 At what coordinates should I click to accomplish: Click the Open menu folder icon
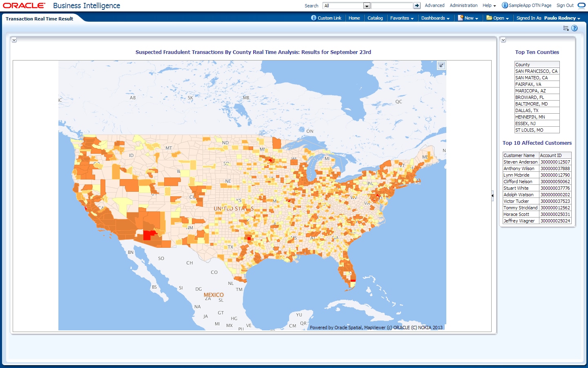[x=489, y=18]
